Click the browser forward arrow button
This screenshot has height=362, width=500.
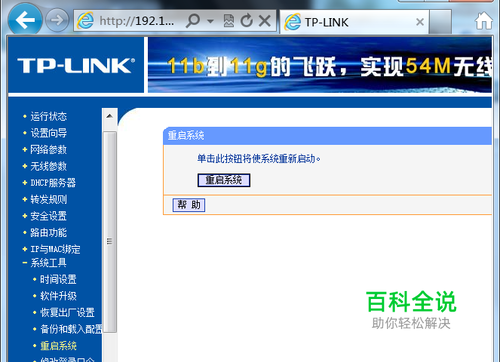pos(56,20)
